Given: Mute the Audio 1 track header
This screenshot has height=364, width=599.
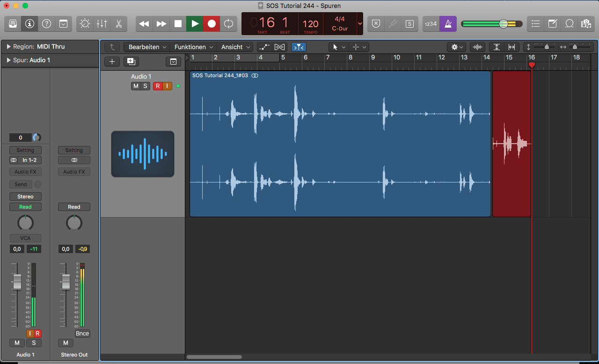Looking at the screenshot, I should pos(136,86).
